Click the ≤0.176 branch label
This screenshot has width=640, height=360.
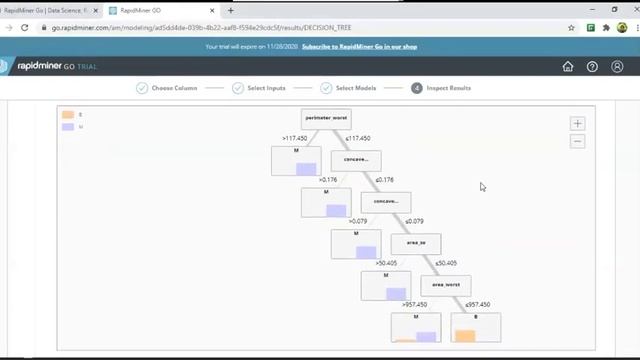(x=384, y=180)
